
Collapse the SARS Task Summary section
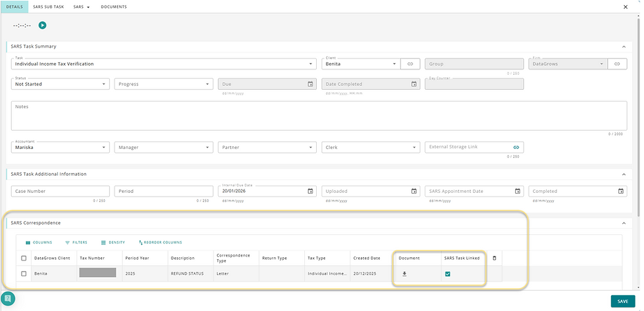623,47
